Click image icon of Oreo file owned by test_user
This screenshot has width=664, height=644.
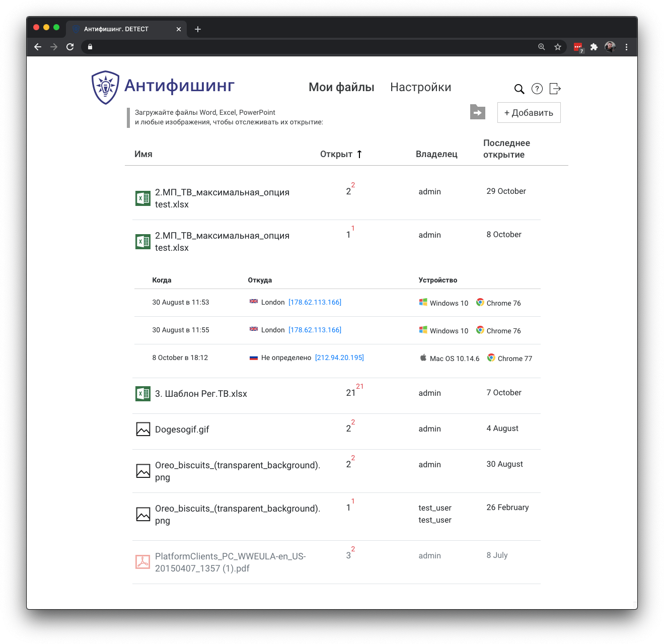tap(143, 515)
